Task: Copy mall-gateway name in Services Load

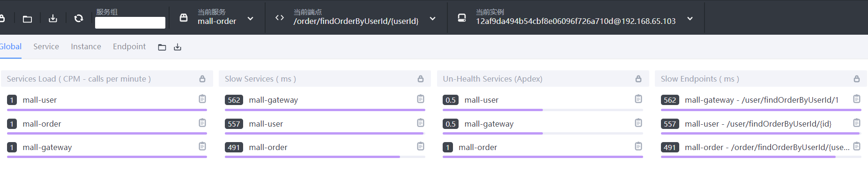Action: coord(202,146)
